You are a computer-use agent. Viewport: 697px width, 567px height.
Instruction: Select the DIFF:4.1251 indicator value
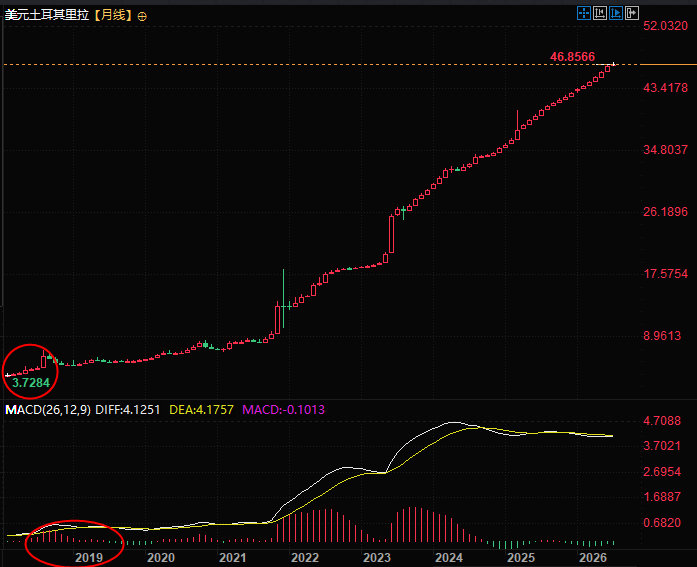click(128, 410)
